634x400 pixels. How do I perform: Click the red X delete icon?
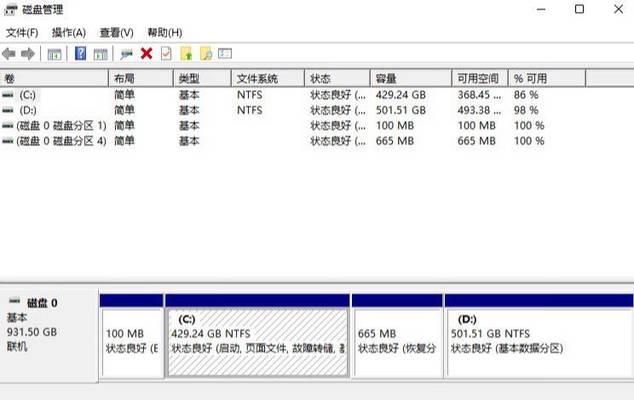[146, 53]
